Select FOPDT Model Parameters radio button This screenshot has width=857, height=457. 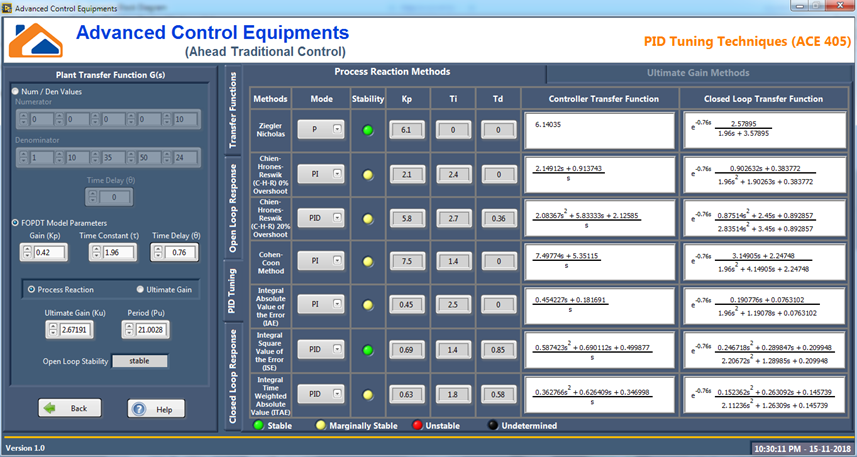[16, 223]
